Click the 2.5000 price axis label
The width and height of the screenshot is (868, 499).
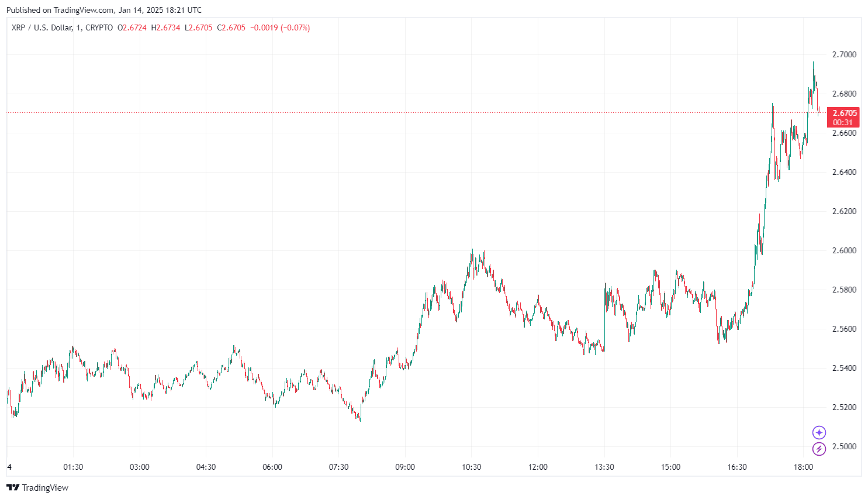pos(844,446)
